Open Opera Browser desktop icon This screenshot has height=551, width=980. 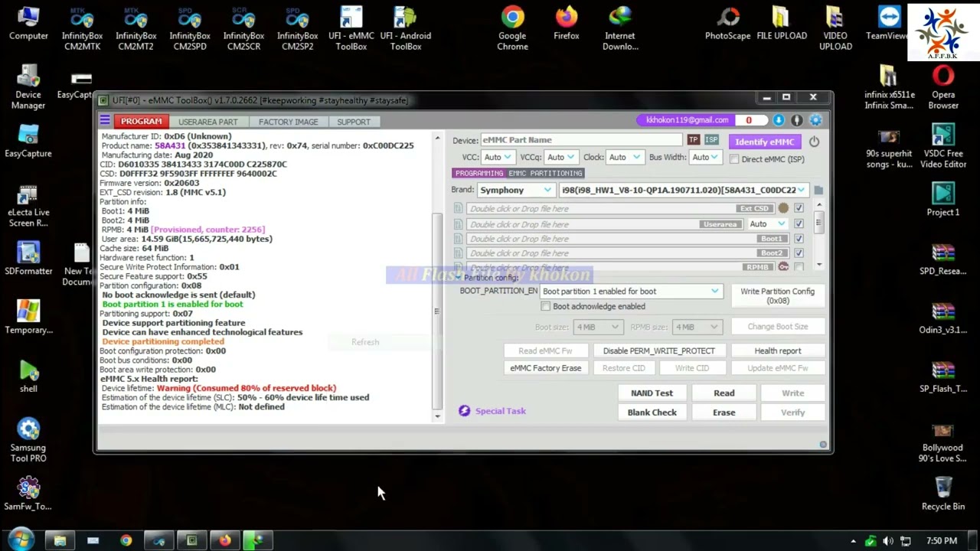click(943, 88)
